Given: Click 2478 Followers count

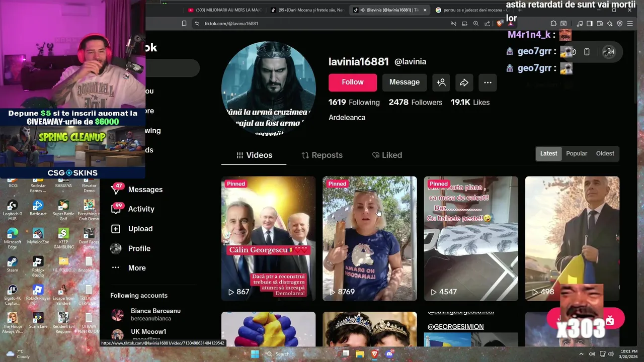Looking at the screenshot, I should [415, 102].
